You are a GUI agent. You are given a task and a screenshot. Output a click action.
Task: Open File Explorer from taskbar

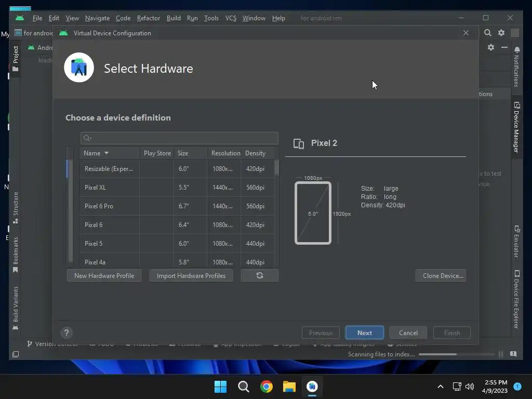289,387
